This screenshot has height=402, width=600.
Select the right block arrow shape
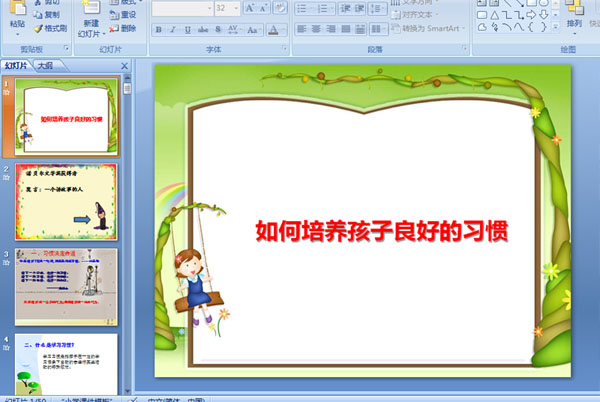(x=532, y=15)
